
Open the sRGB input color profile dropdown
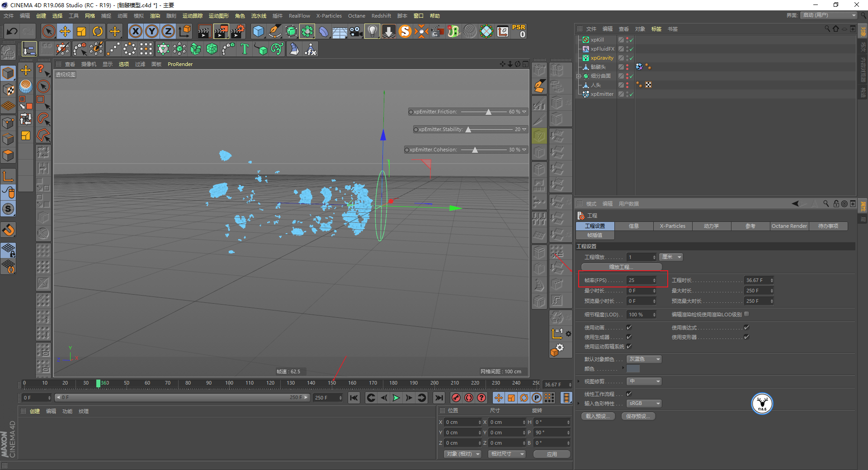click(644, 404)
